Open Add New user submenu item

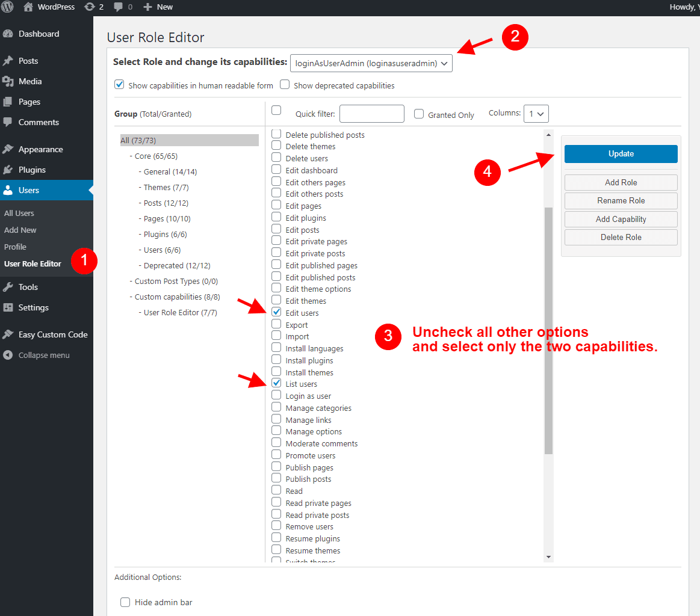tap(20, 230)
